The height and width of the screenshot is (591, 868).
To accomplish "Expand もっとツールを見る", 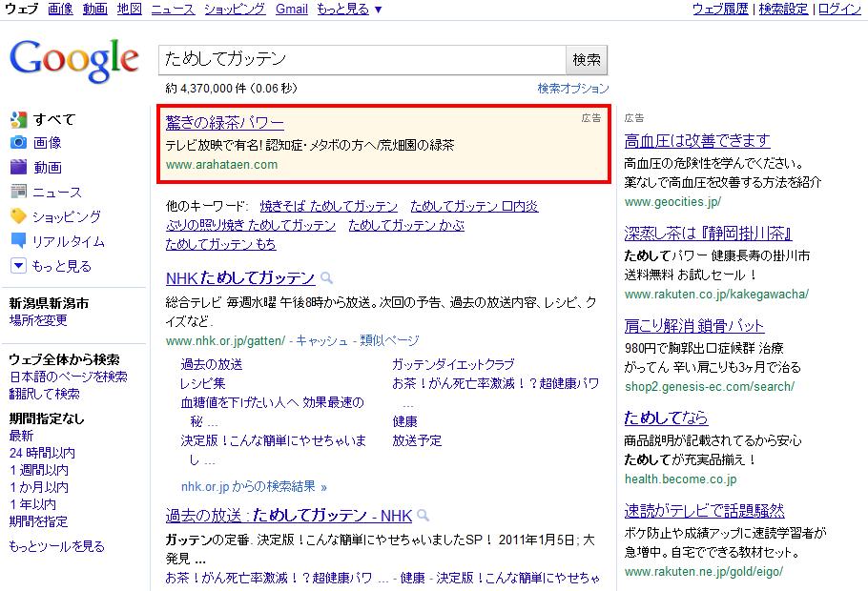I will tap(56, 546).
